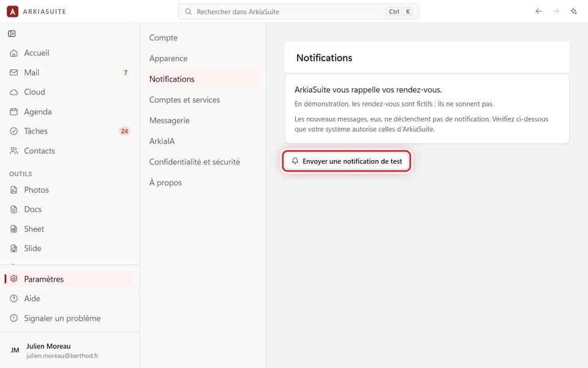Click the ArkiaSuite logo icon
Image resolution: width=588 pixels, height=368 pixels.
(x=12, y=12)
